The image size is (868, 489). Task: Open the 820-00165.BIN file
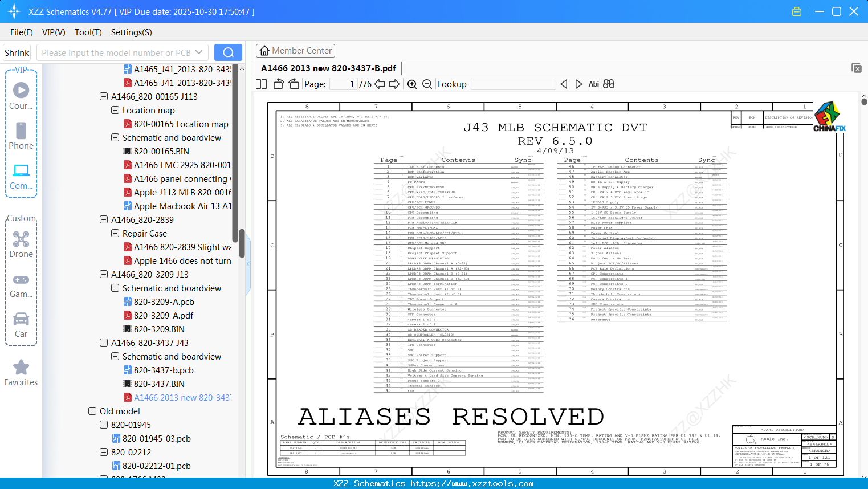pyautogui.click(x=156, y=152)
